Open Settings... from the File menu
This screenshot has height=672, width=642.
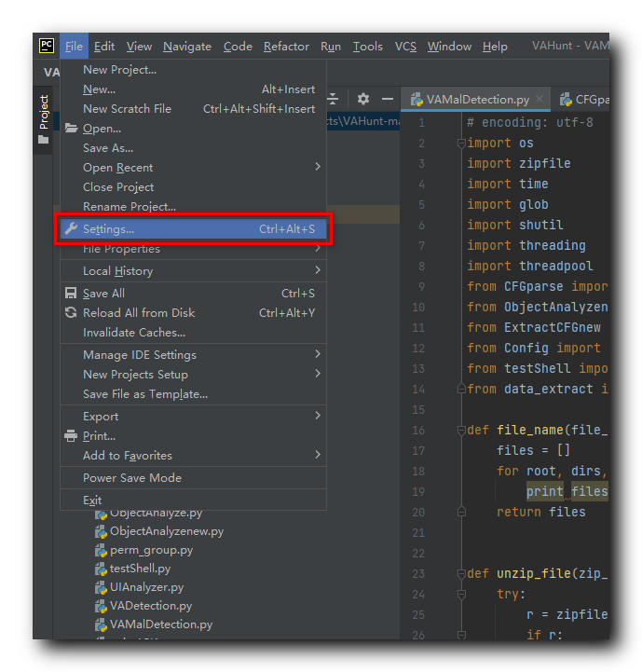(x=193, y=229)
